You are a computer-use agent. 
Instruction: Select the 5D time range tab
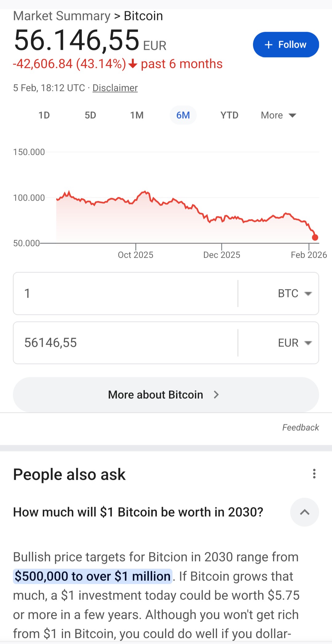[x=90, y=115]
